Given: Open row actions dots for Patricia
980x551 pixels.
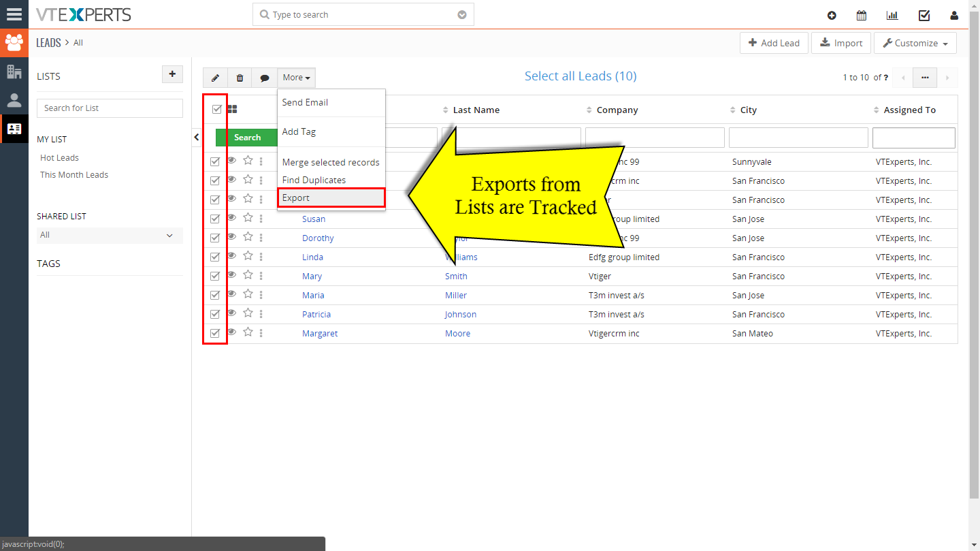Looking at the screenshot, I should [x=261, y=314].
